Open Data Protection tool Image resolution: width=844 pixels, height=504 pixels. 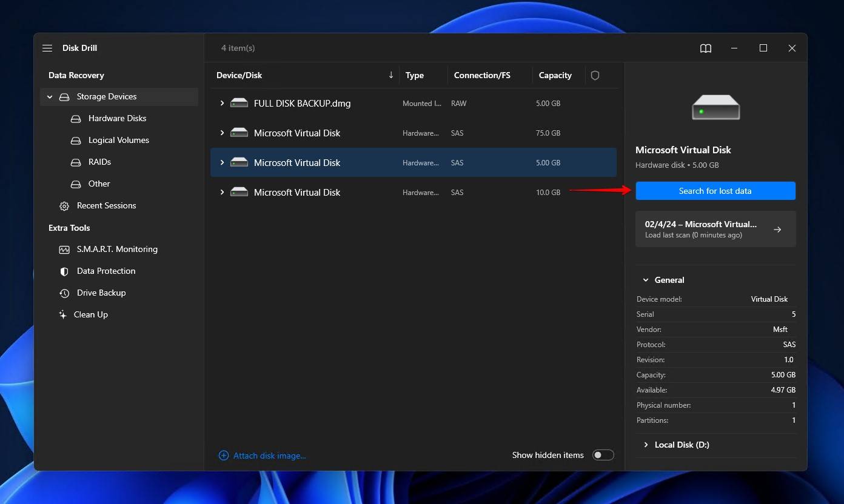(106, 271)
